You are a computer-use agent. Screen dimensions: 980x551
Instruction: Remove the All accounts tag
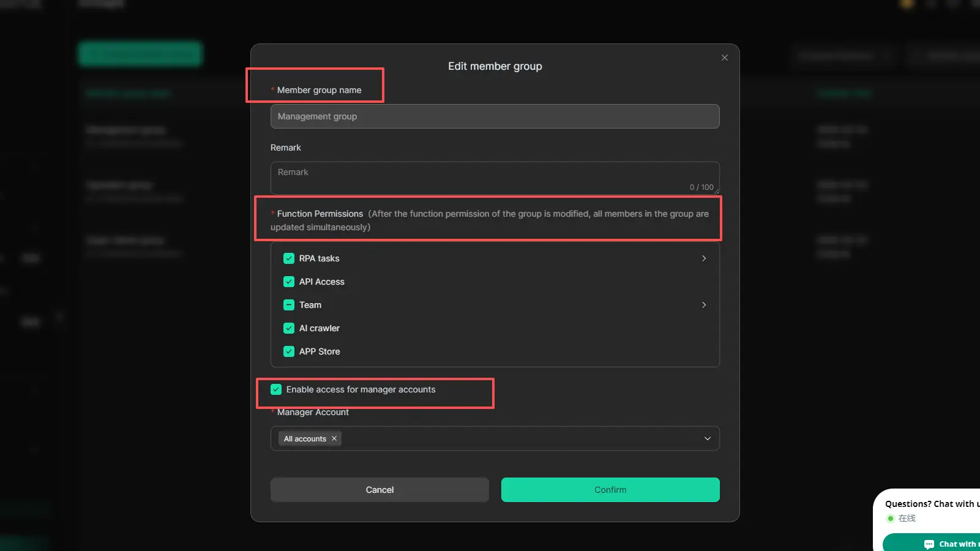point(334,438)
